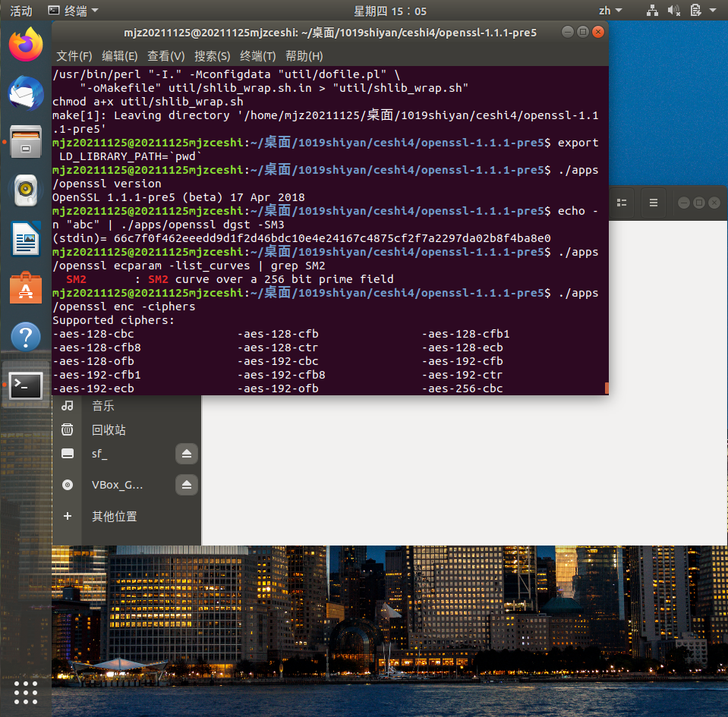Click the plus icon beside 其他位置
728x717 pixels.
click(x=68, y=516)
